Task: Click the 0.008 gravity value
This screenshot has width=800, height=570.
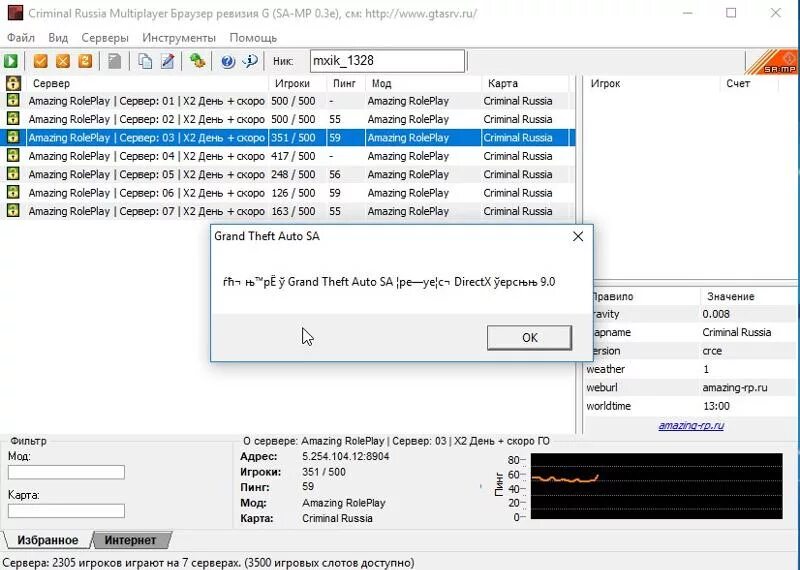Action: [x=716, y=314]
